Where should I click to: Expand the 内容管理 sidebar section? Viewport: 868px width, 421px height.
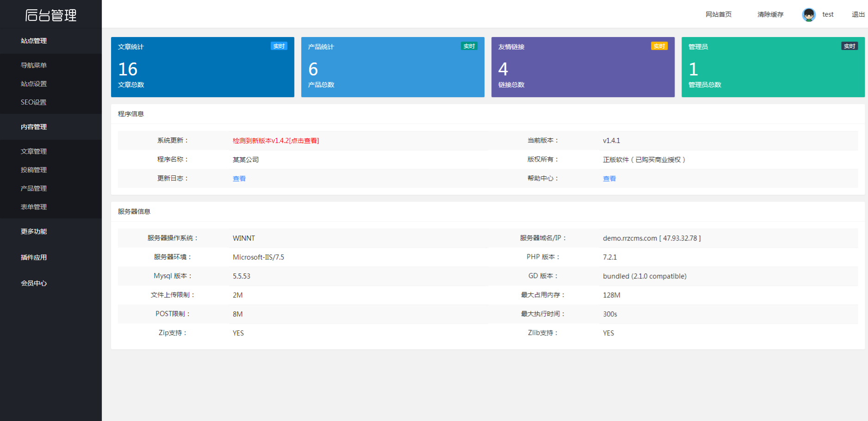click(33, 127)
